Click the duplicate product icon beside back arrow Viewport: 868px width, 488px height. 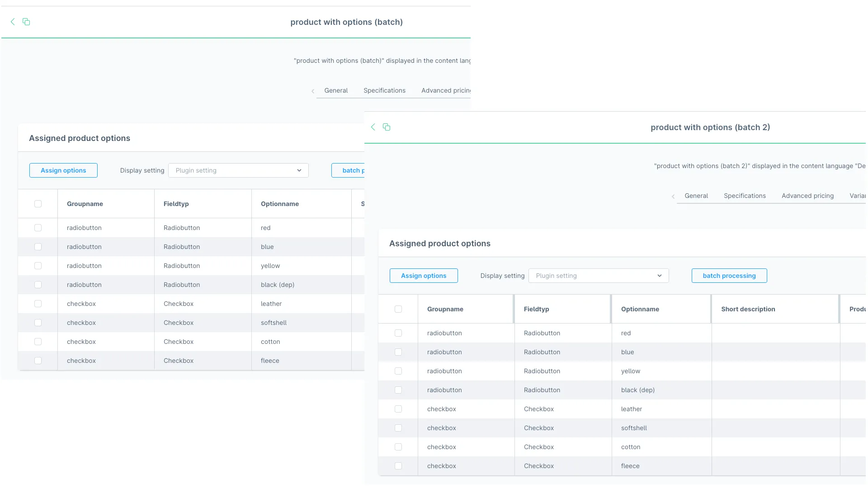(x=387, y=127)
